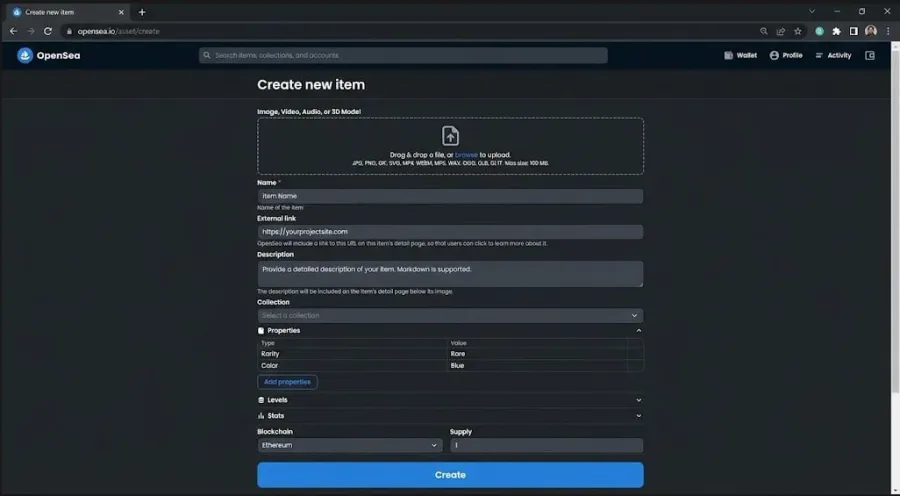Click the Properties section icon

click(261, 331)
